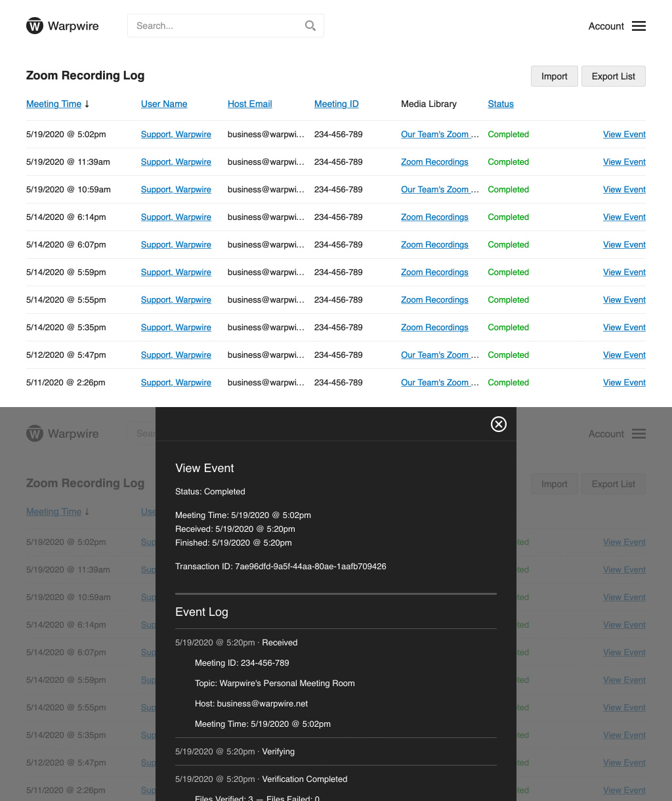Click the sort arrow beside Meeting Time, undimmed page

point(87,104)
